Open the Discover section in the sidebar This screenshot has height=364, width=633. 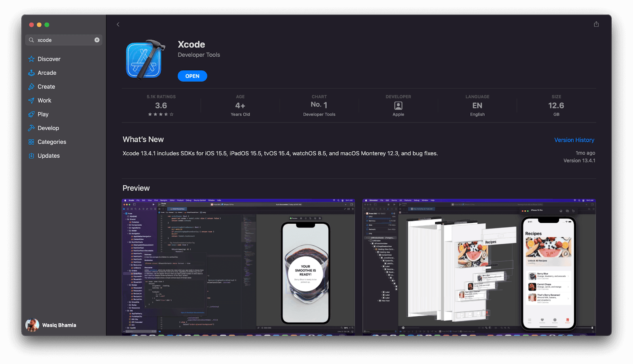coord(49,58)
